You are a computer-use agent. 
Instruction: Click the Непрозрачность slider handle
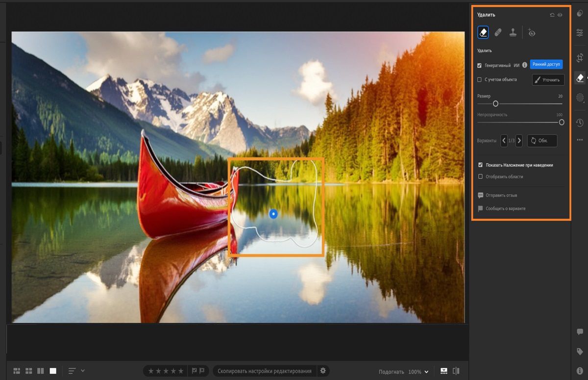pos(562,122)
